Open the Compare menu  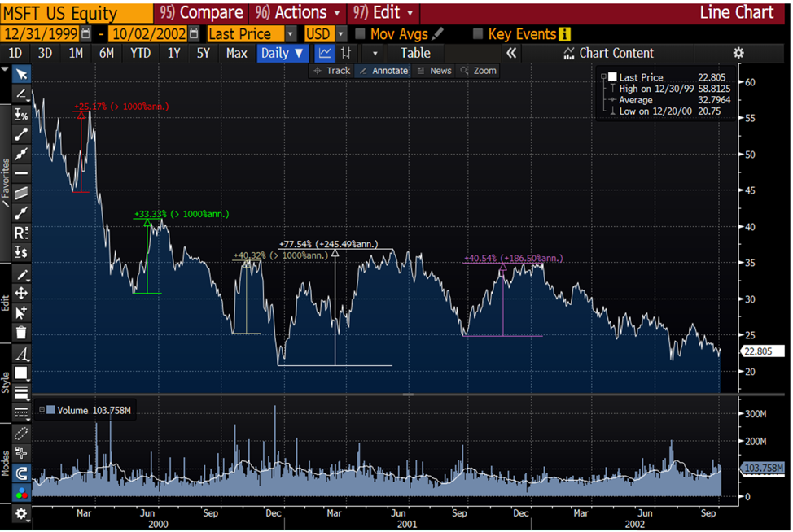pyautogui.click(x=201, y=12)
